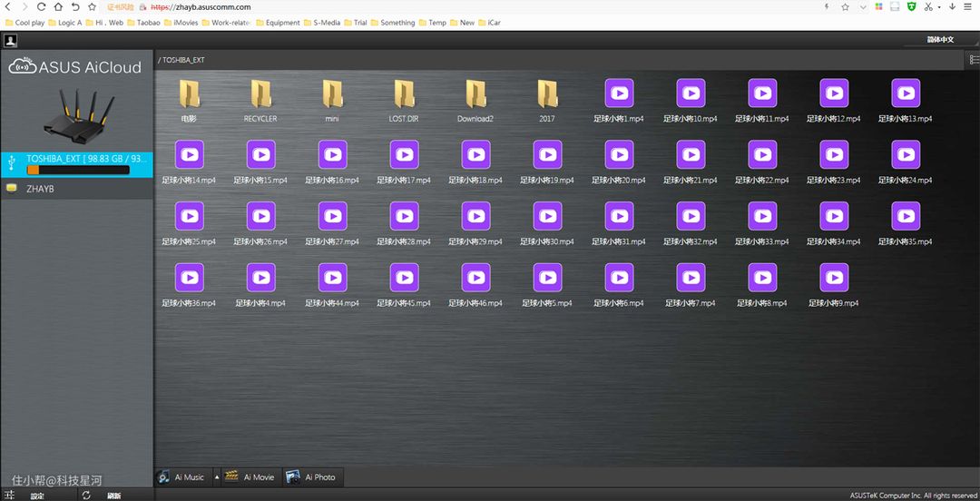This screenshot has height=501, width=980.
Task: Open the 足球小将9.mp4 video file
Action: tap(833, 278)
